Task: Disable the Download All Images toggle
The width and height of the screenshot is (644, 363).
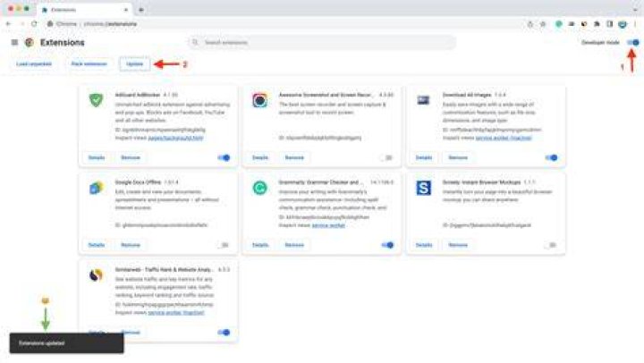Action: point(551,157)
